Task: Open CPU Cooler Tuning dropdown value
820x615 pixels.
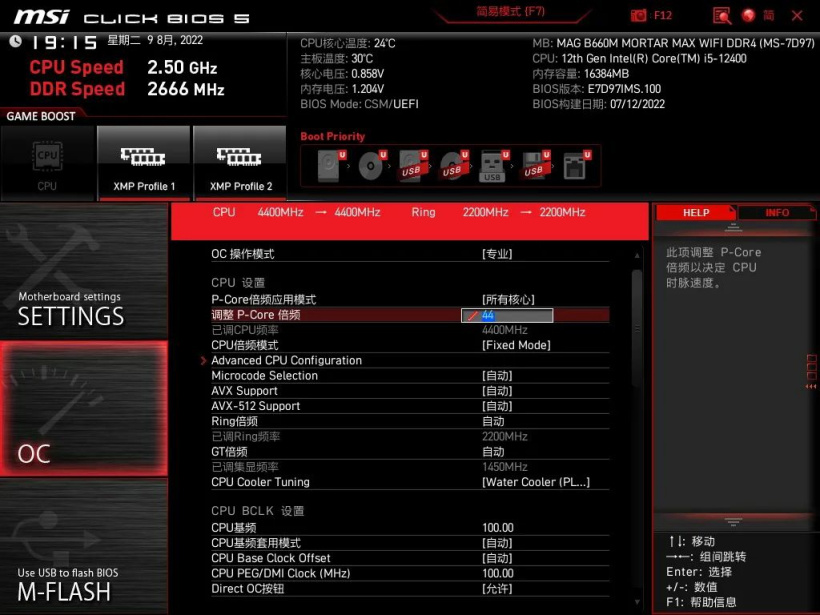Action: click(535, 482)
